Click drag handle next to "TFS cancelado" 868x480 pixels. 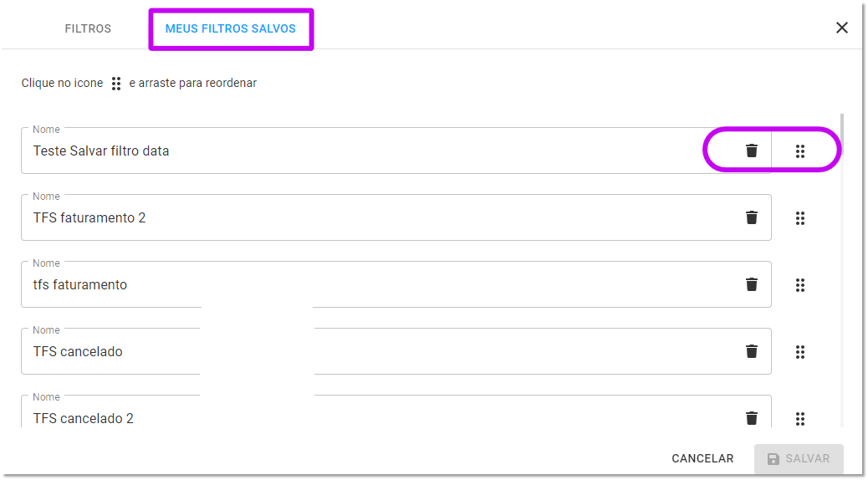800,352
